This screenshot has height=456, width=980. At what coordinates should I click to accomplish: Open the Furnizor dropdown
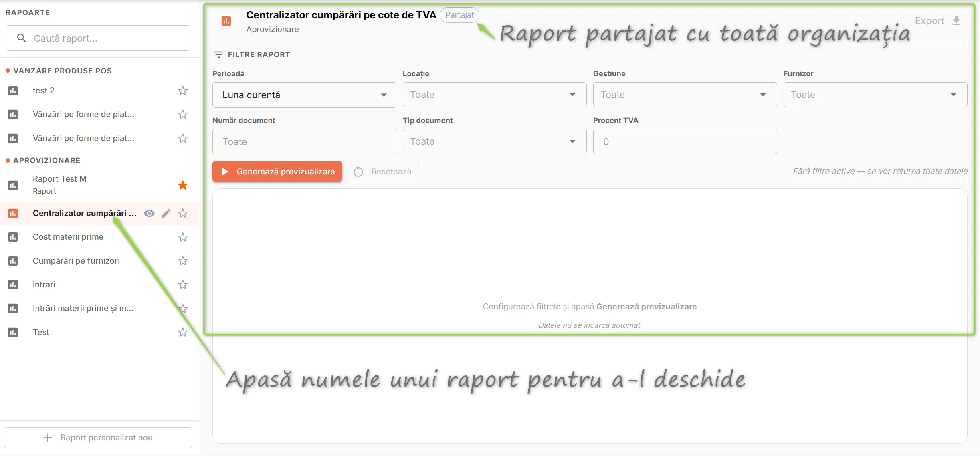pyautogui.click(x=875, y=95)
